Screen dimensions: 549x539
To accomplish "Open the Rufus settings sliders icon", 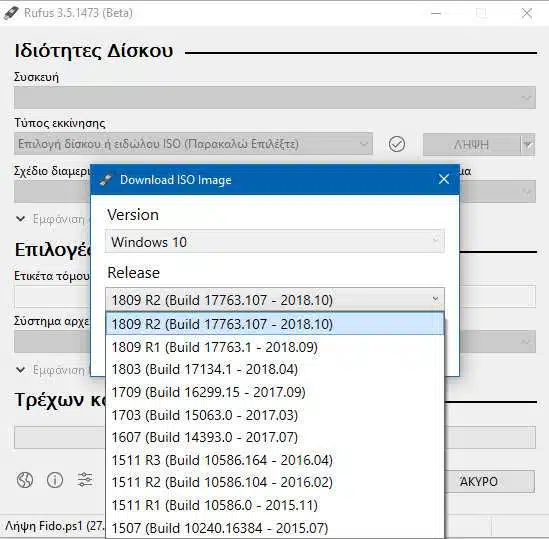I will pyautogui.click(x=85, y=480).
